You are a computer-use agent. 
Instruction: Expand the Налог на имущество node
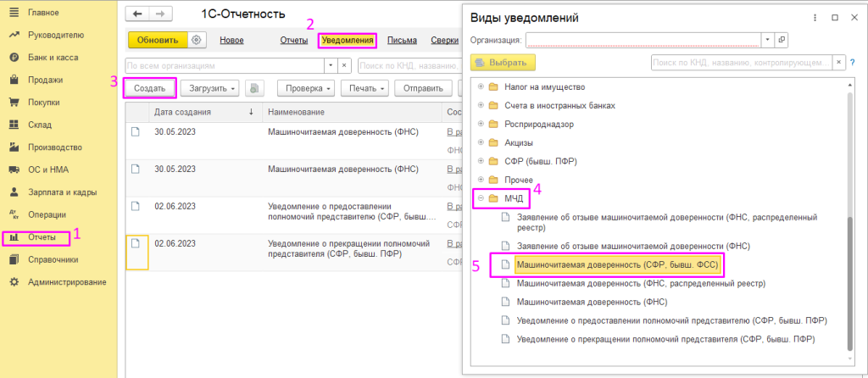480,87
